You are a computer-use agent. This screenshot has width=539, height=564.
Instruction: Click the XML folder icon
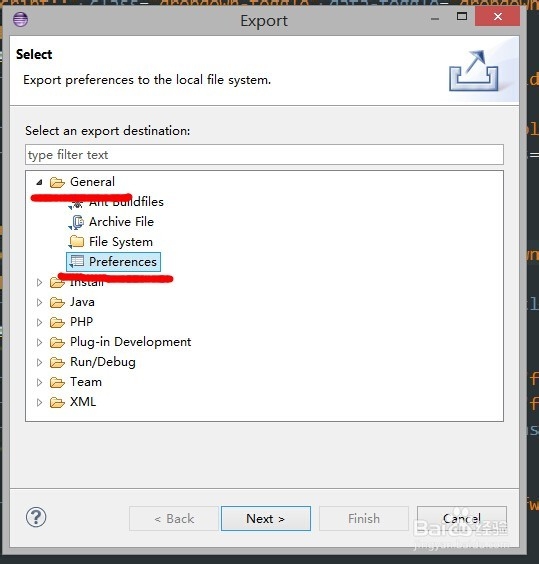coord(57,402)
